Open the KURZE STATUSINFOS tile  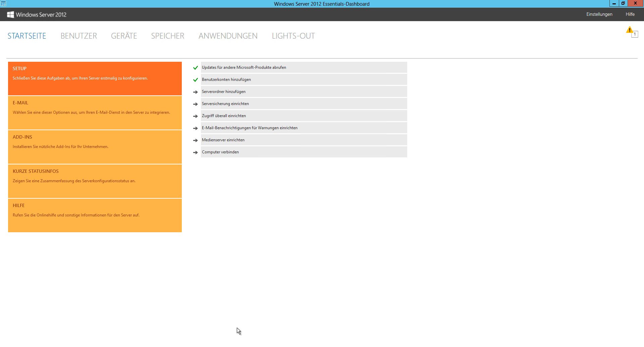tap(95, 181)
